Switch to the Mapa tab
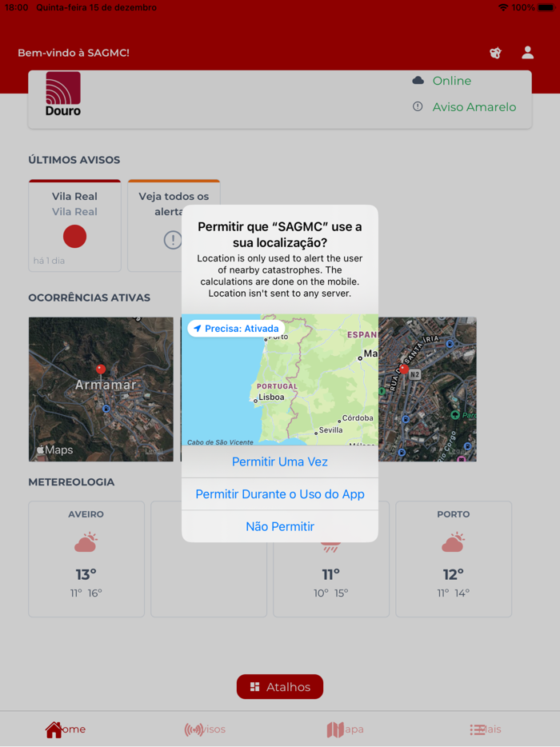 point(345,729)
